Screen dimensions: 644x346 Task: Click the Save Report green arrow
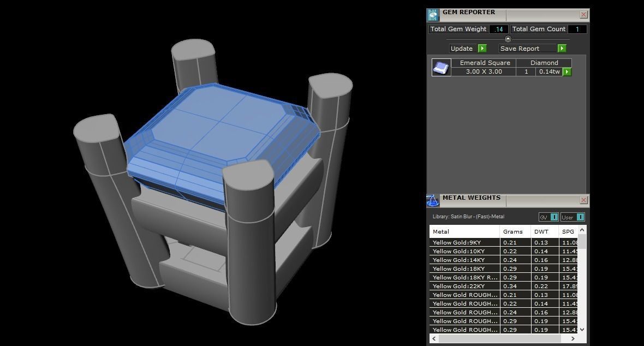[x=562, y=49]
